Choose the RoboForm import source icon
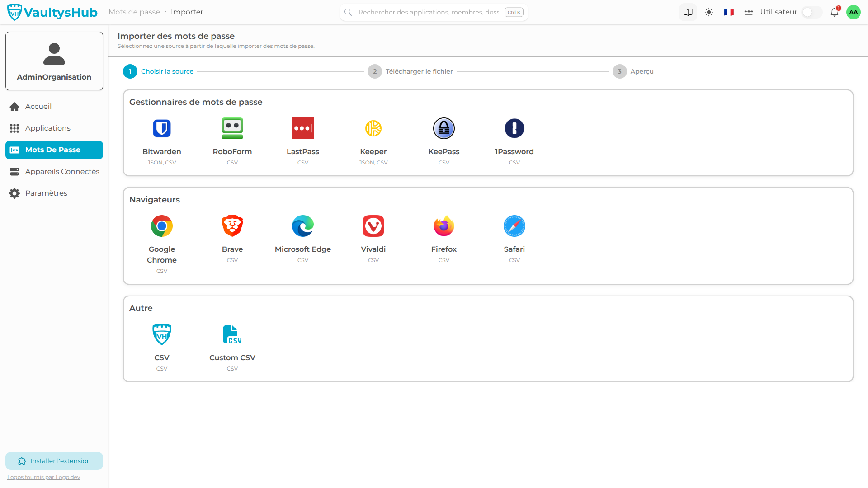This screenshot has height=488, width=868. click(x=232, y=128)
